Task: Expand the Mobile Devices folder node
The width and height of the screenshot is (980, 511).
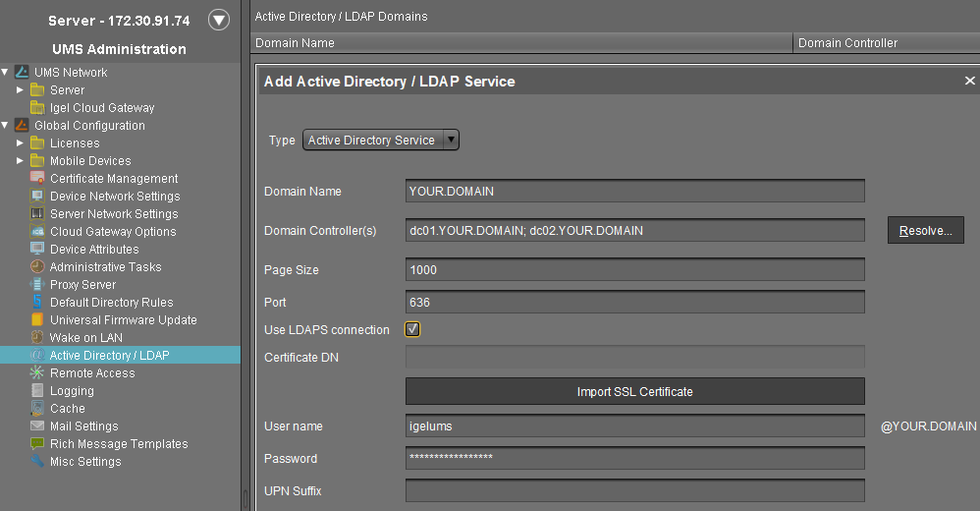Action: [20, 161]
